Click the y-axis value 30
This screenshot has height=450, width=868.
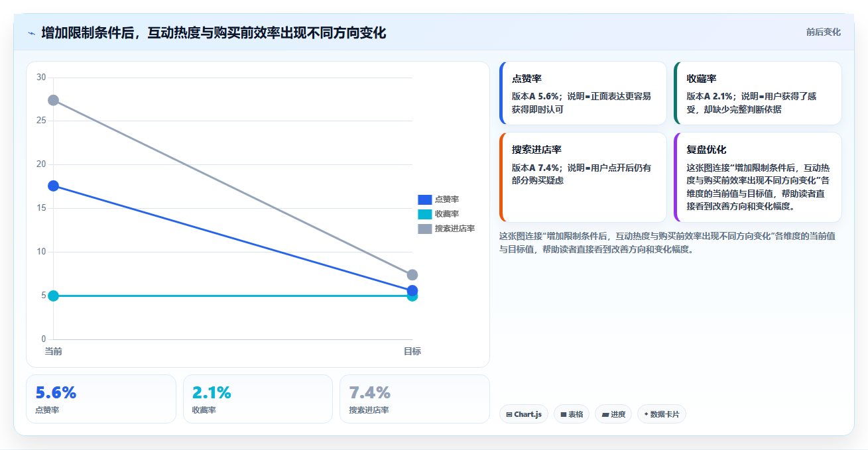(41, 78)
